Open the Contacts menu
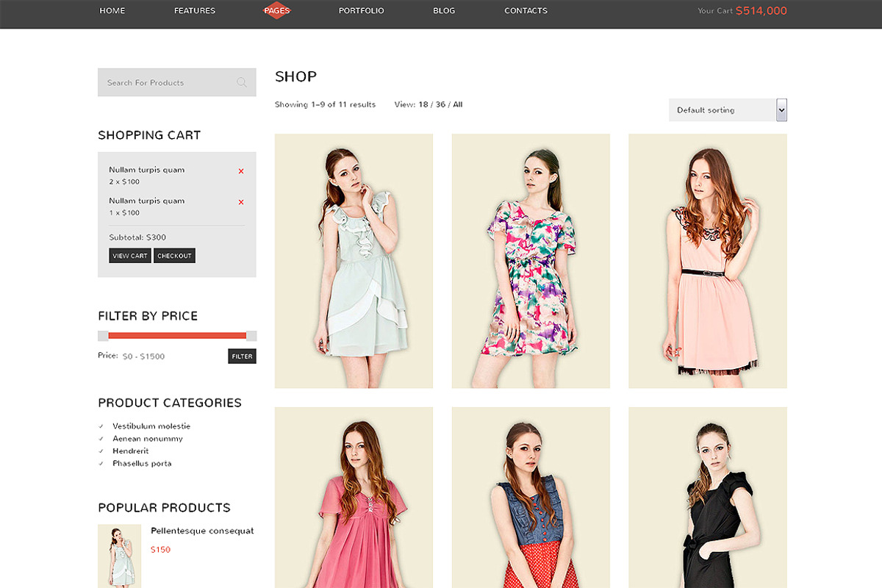The width and height of the screenshot is (882, 588). [x=526, y=11]
